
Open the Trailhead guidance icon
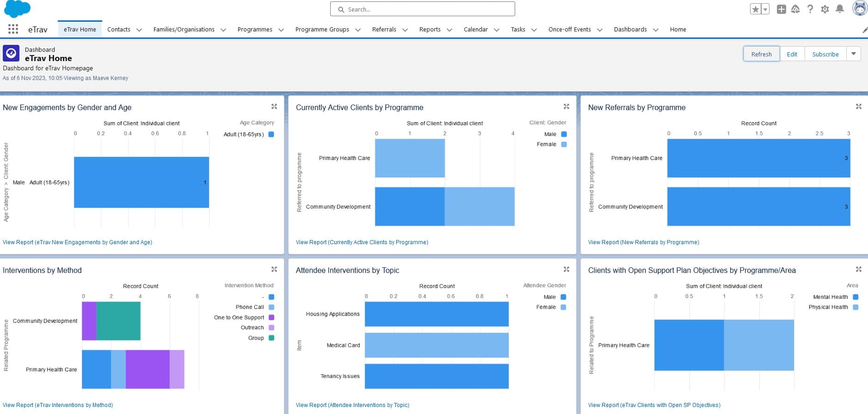point(795,9)
